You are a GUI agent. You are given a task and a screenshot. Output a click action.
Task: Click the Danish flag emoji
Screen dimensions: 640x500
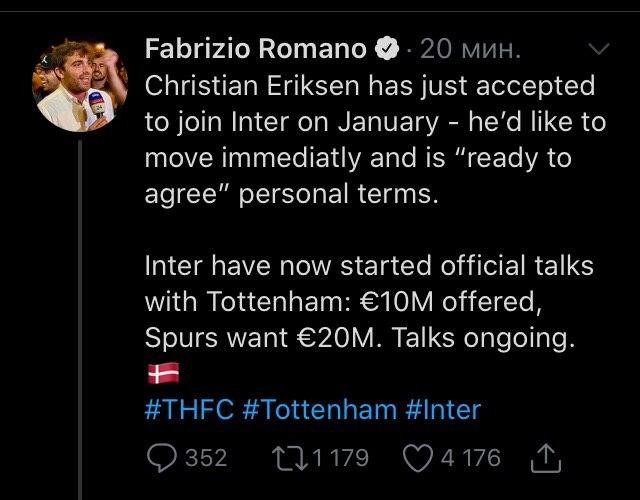tap(163, 373)
